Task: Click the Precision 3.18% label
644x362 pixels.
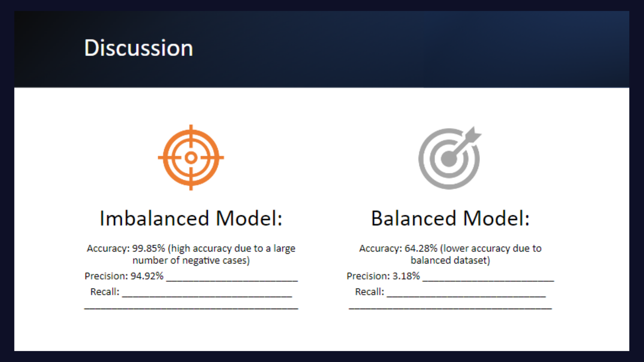Action: point(383,276)
